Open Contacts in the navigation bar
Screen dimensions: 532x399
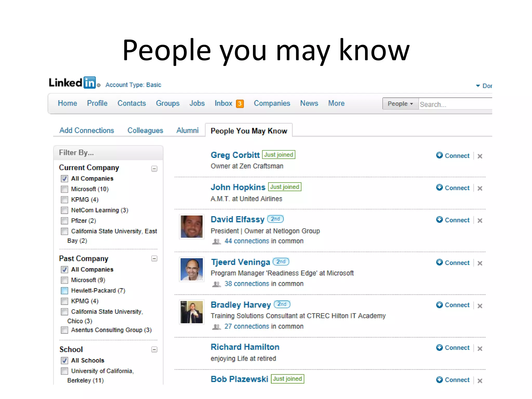pos(132,103)
